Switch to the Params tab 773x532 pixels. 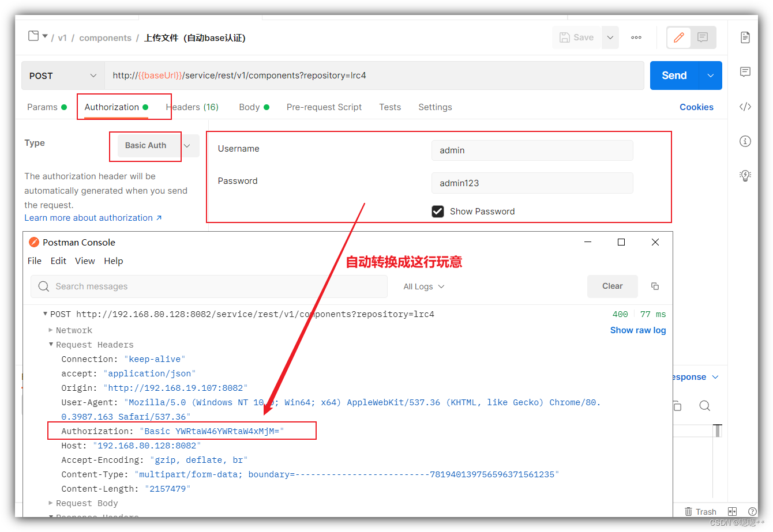pos(47,107)
